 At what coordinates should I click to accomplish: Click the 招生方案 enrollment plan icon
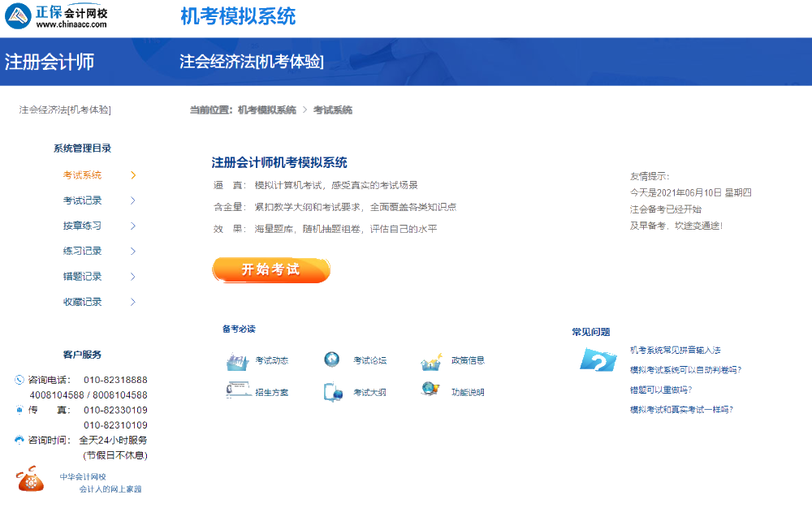click(x=236, y=389)
